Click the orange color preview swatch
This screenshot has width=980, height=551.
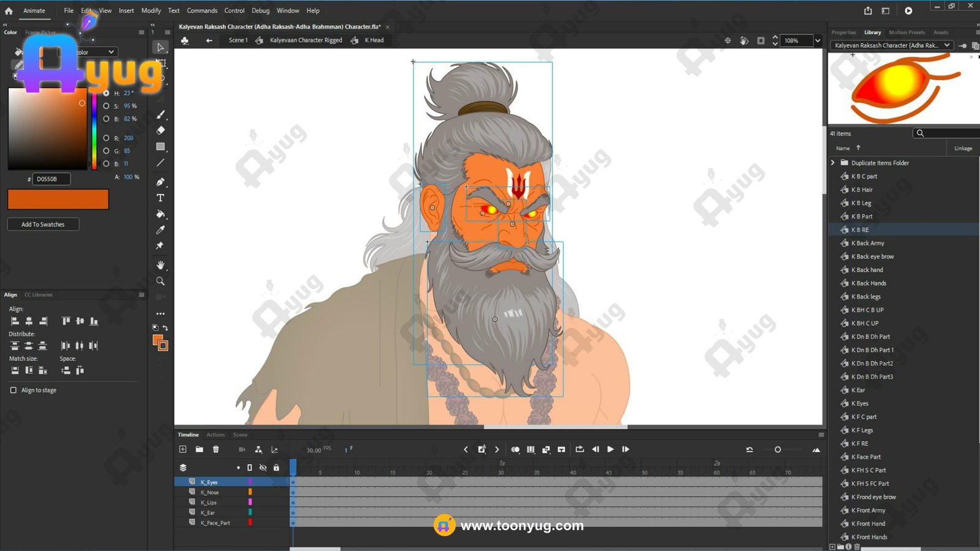58,200
